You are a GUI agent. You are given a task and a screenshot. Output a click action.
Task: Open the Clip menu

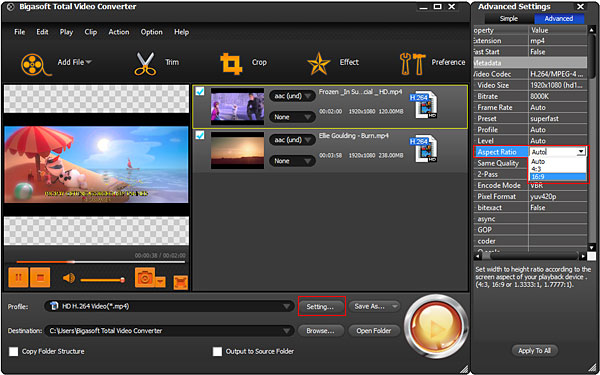(91, 32)
